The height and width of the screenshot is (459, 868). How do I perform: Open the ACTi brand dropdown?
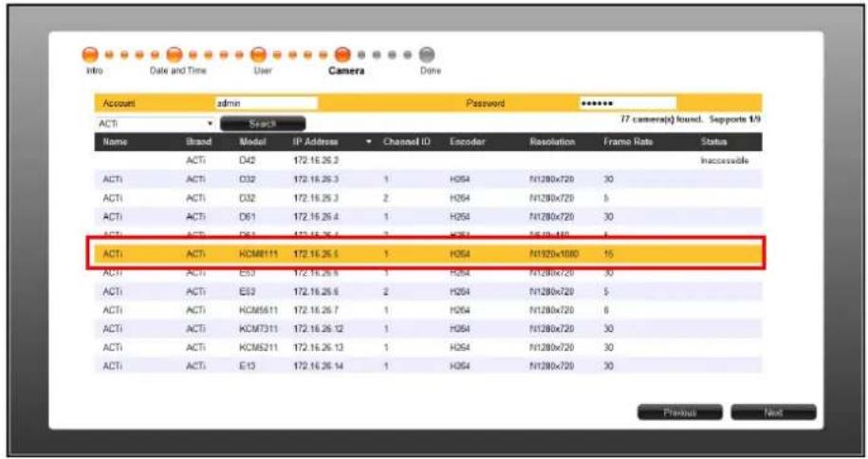click(155, 123)
